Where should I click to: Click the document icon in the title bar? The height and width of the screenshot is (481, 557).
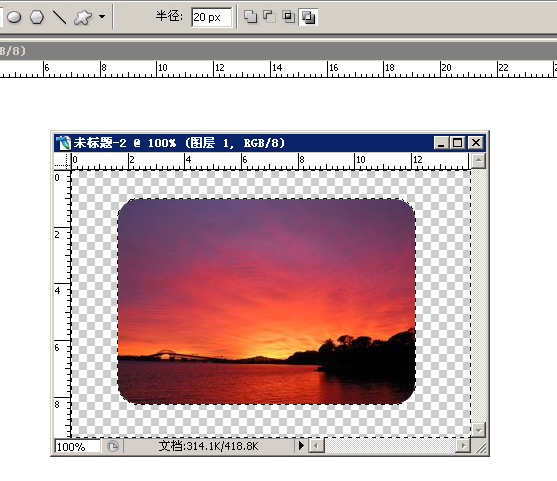(x=63, y=143)
